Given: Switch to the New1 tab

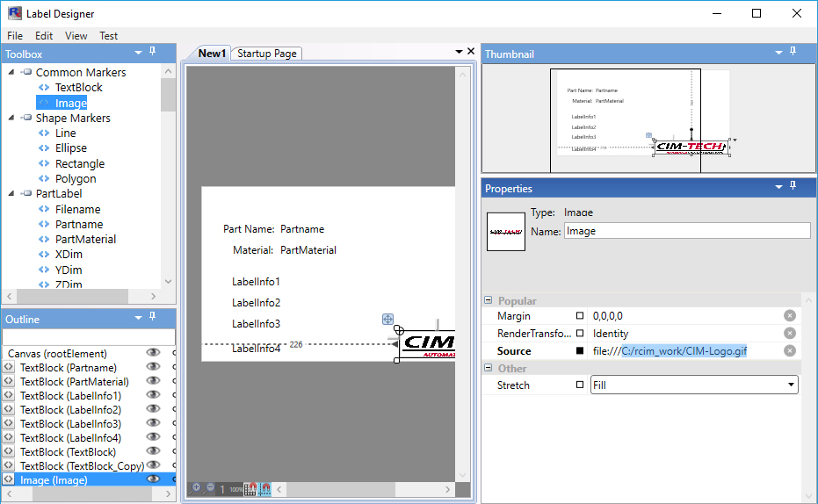Looking at the screenshot, I should click(211, 54).
